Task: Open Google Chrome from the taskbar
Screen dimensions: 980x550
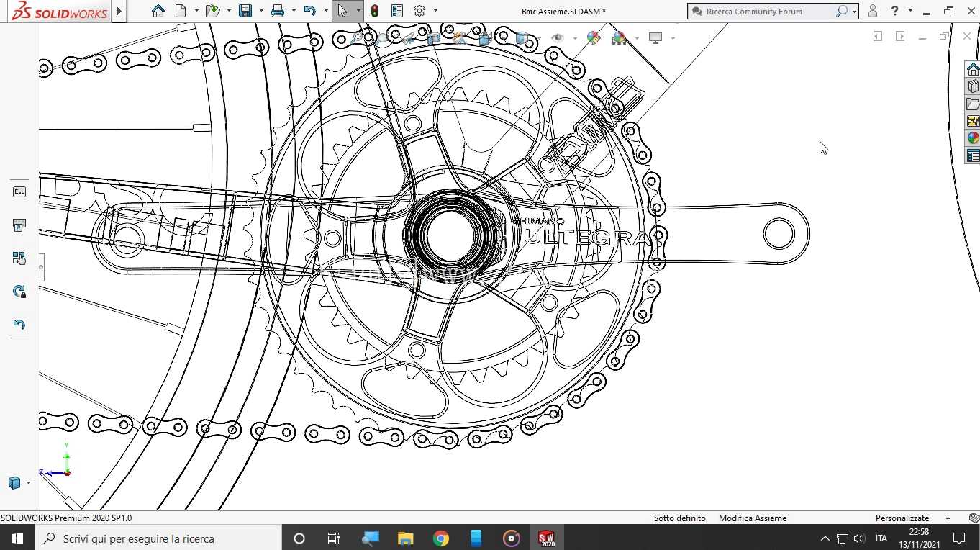Action: 441,538
